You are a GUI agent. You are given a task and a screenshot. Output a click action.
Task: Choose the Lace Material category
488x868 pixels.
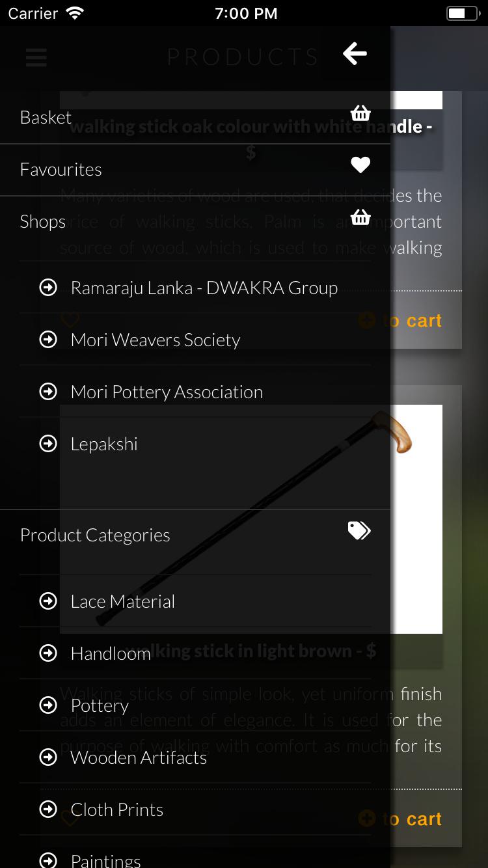pyautogui.click(x=195, y=601)
